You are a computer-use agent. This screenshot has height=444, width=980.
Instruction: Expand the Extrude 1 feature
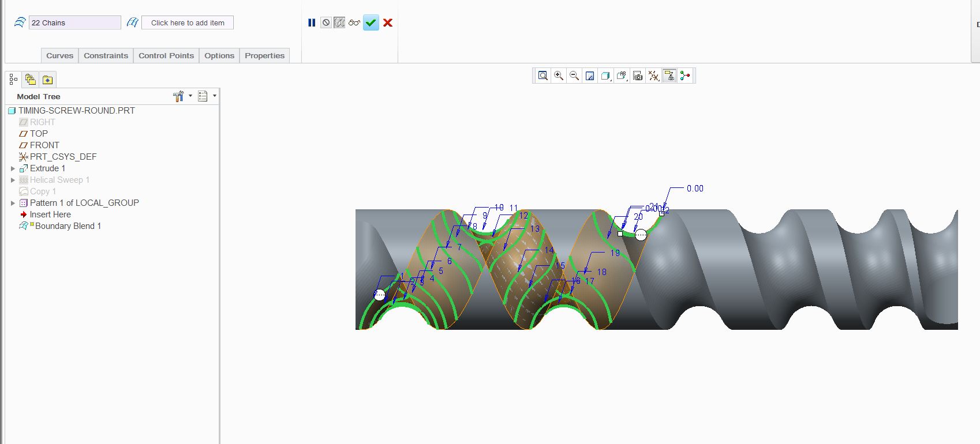tap(13, 168)
